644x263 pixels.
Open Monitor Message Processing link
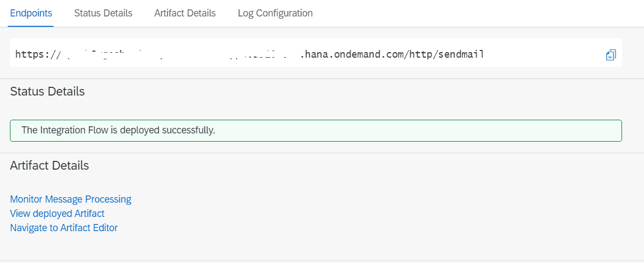click(71, 199)
